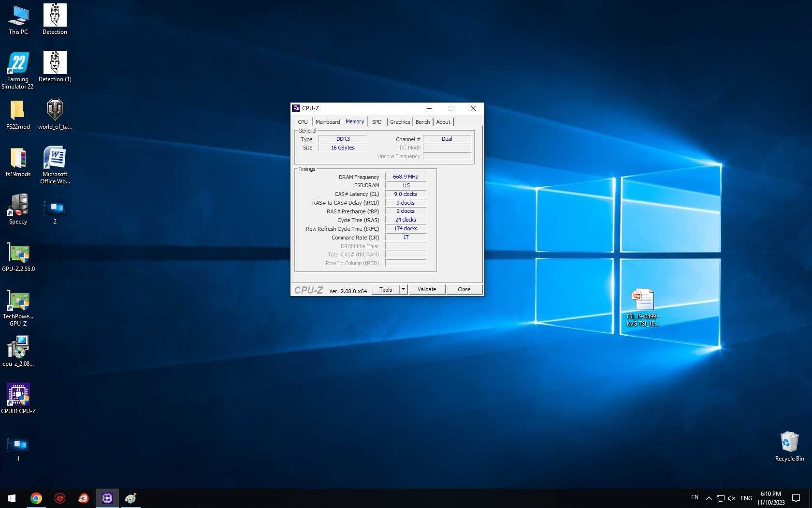Click the Channel # field Dual
Screen dimensions: 812x508
click(x=447, y=139)
